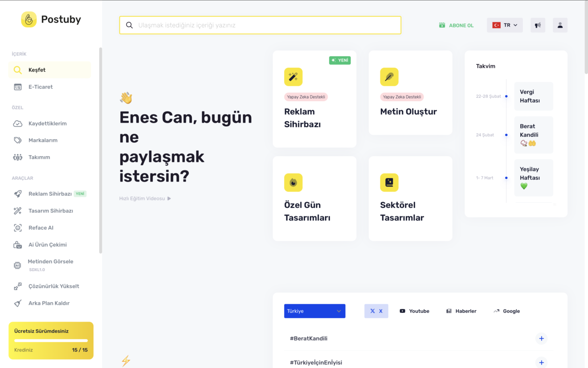The image size is (588, 368).
Task: Click the content search input field
Action: point(260,25)
